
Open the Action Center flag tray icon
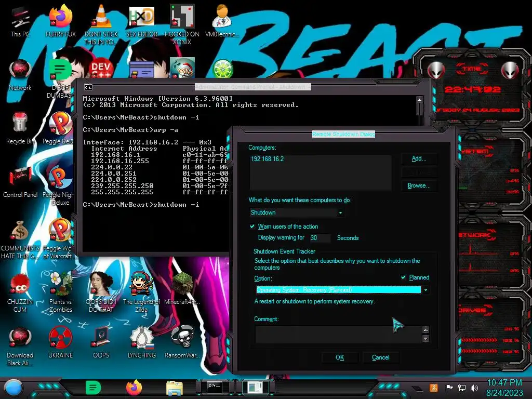coord(449,388)
